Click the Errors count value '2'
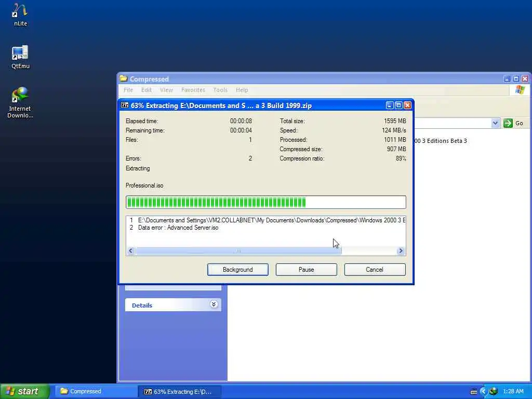 (x=250, y=158)
